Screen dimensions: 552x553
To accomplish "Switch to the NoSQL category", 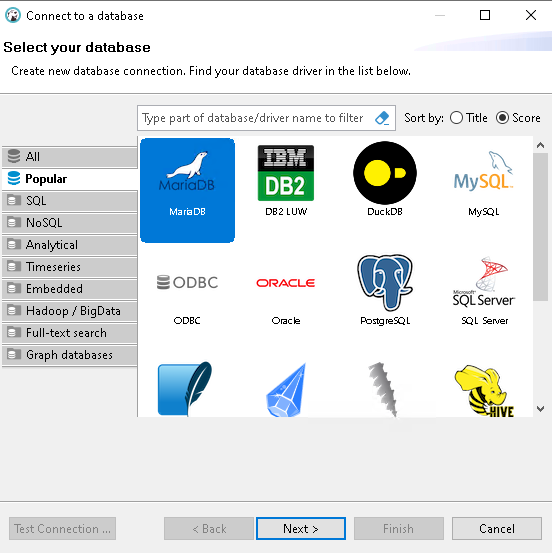I will coord(70,223).
